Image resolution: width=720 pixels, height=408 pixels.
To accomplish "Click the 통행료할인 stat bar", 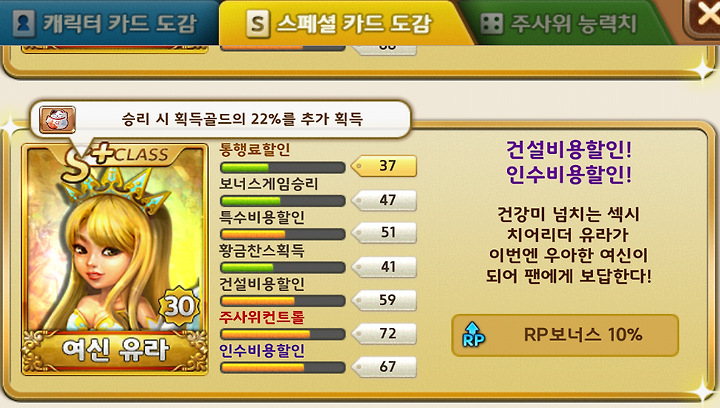I will [x=282, y=167].
